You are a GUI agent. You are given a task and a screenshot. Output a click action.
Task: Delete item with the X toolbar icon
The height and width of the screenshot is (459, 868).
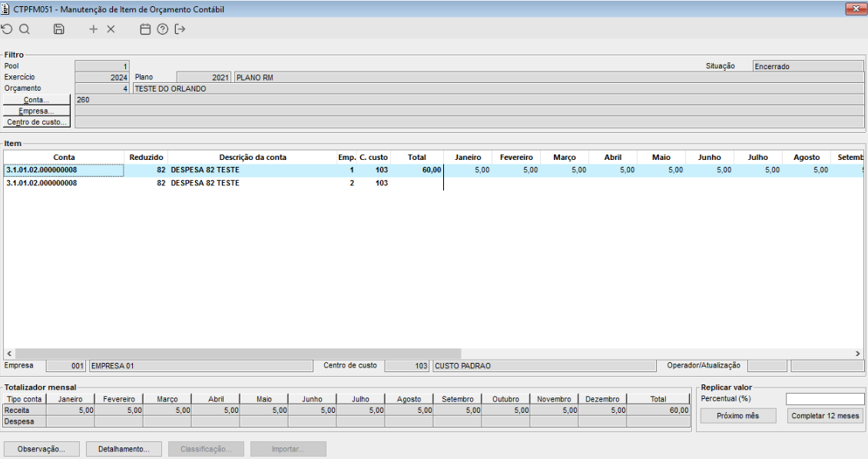(111, 29)
